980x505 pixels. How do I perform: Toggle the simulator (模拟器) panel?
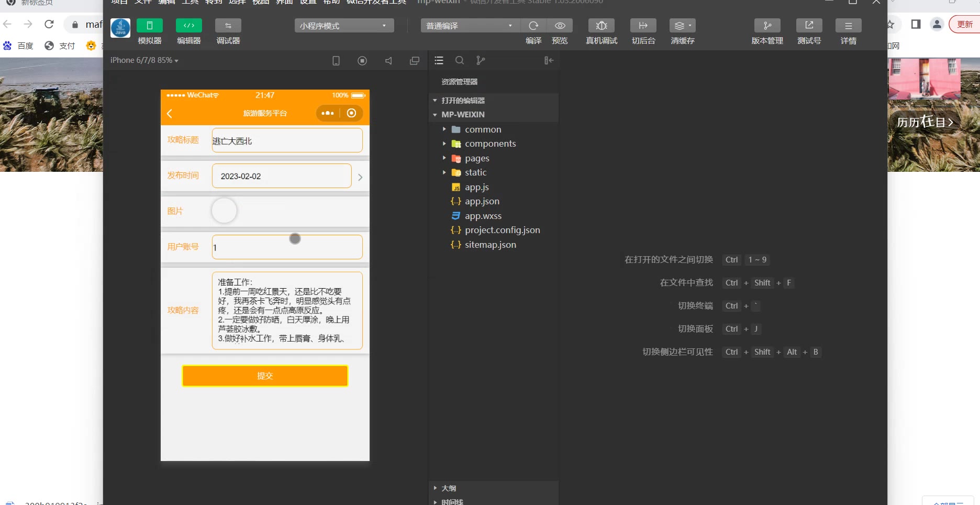tap(150, 26)
